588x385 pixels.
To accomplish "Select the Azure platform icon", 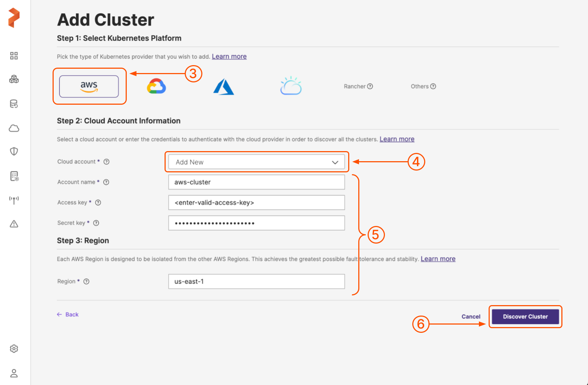I will point(224,87).
